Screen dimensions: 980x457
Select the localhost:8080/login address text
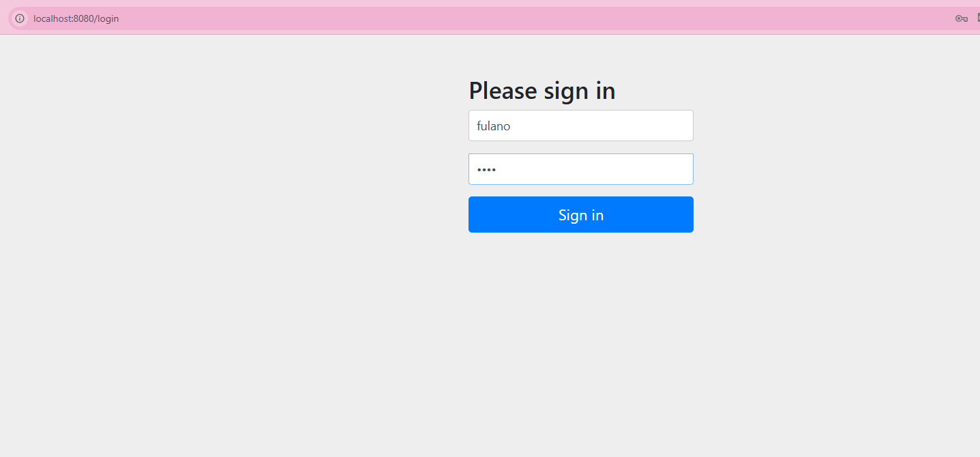76,18
